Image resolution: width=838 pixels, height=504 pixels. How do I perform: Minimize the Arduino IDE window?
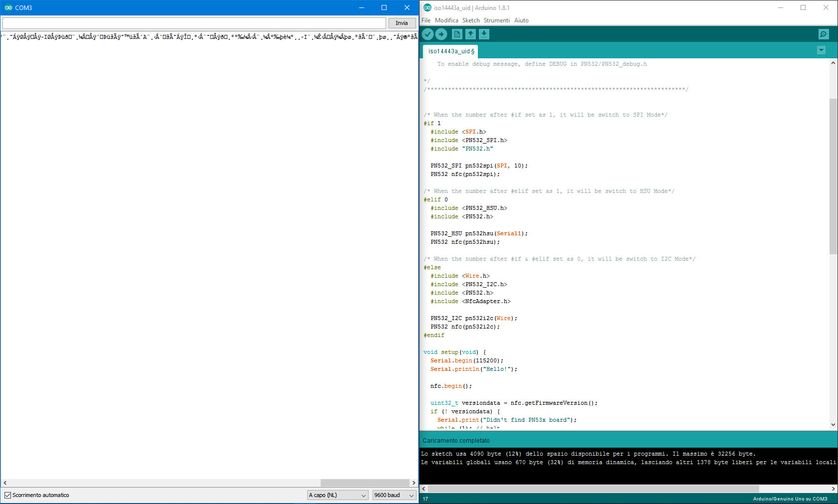point(781,7)
